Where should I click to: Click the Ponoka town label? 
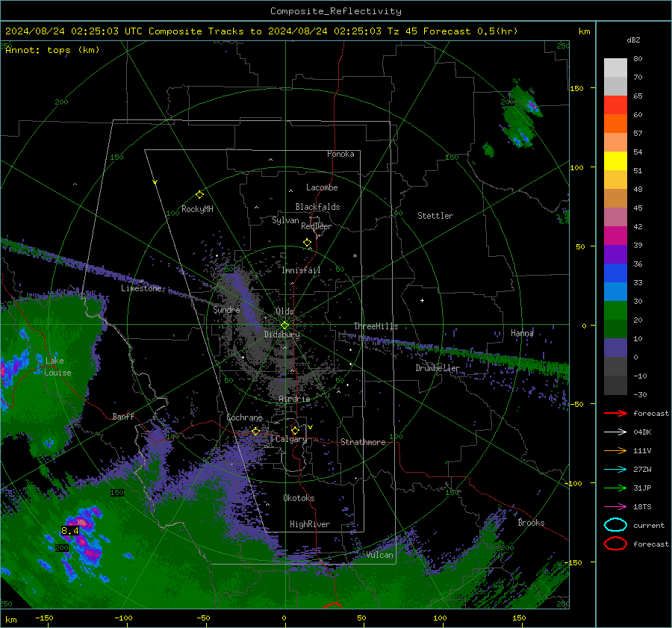pos(340,154)
